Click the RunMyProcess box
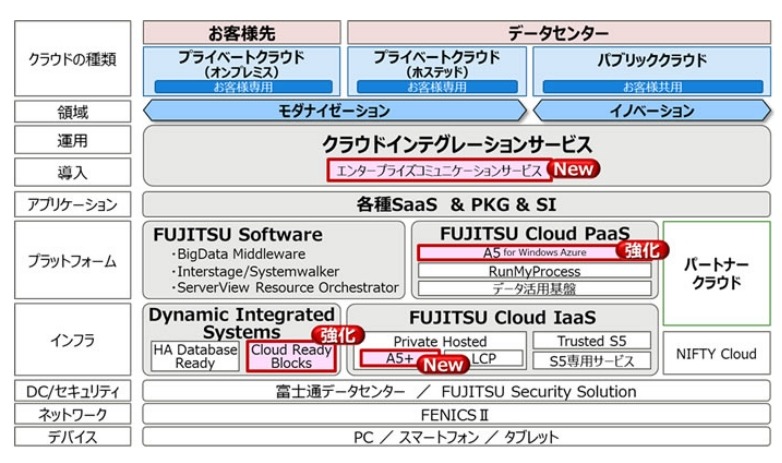Viewport: 782px width, 463px height. (535, 271)
